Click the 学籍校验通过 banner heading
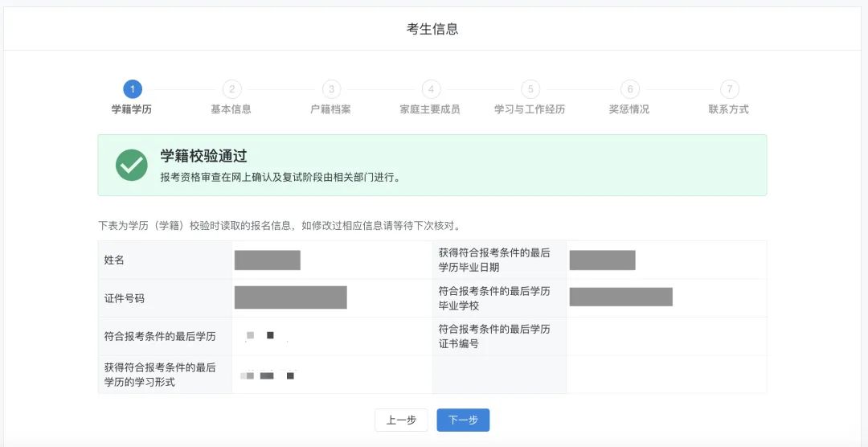Viewport: 868px width, 447px height. click(x=203, y=156)
